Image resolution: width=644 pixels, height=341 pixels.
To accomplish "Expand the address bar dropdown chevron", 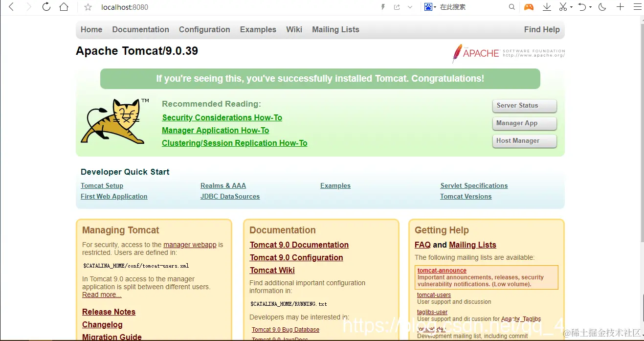I will click(x=410, y=7).
